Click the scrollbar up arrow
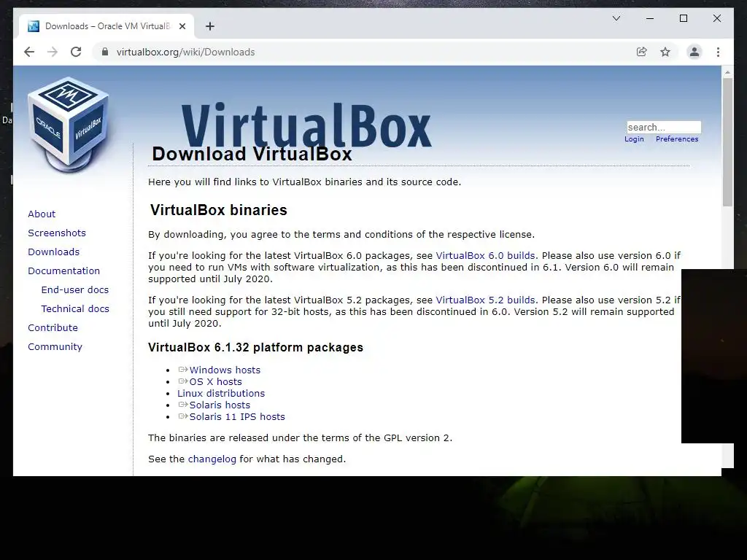The width and height of the screenshot is (747, 560). point(727,72)
